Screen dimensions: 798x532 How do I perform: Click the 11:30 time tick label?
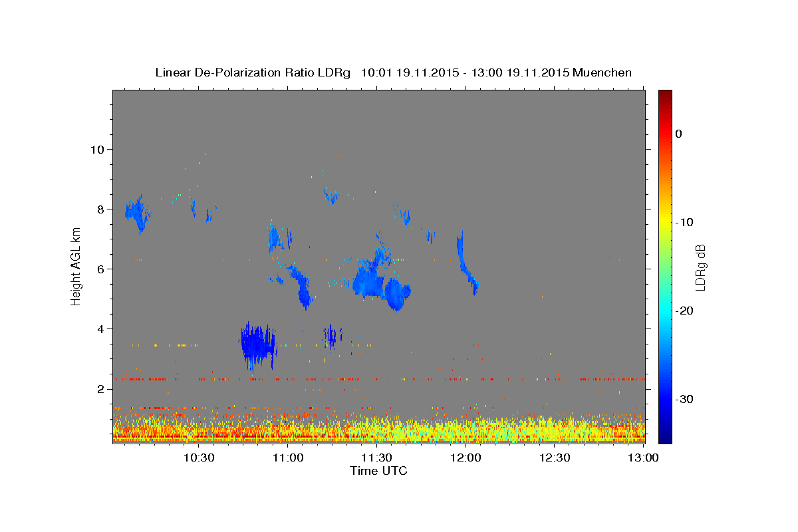pyautogui.click(x=376, y=458)
